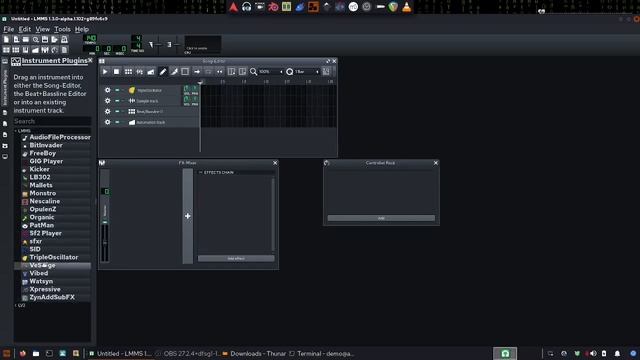The height and width of the screenshot is (360, 640).
Task: Select Kicker instrument in plugin list
Action: pyautogui.click(x=39, y=169)
